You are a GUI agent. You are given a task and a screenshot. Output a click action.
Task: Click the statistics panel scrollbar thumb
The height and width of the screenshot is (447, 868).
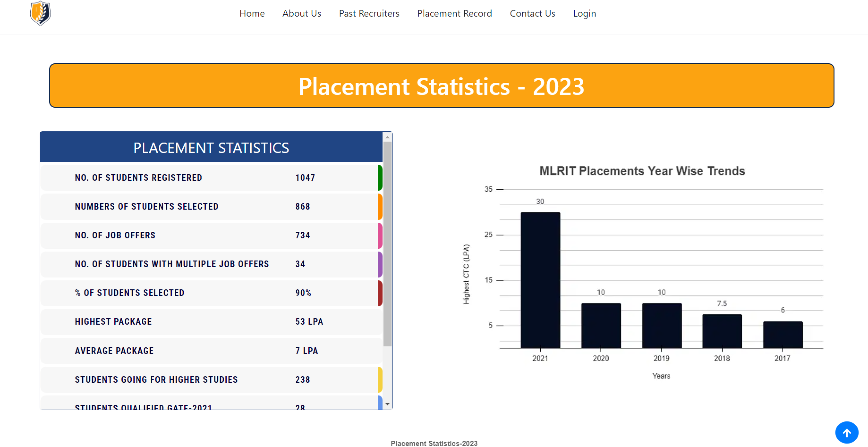click(387, 244)
